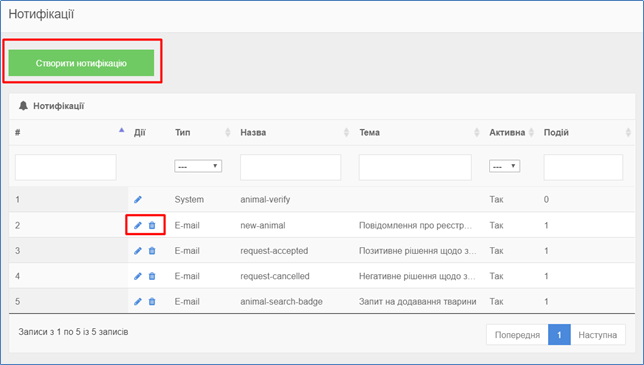This screenshot has height=365, width=644.
Task: Click the records summary Записи з 1 по 5
Action: 73,332
